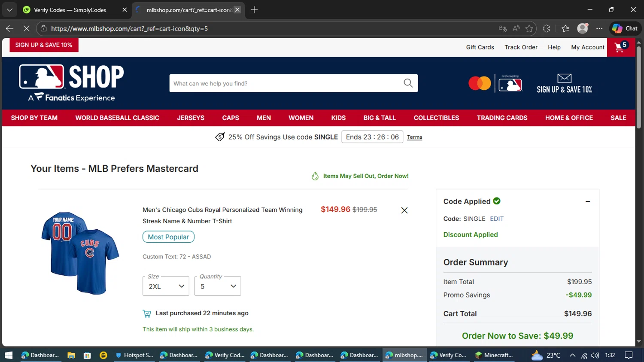Open the shopping cart icon with 5 items

(x=621, y=47)
